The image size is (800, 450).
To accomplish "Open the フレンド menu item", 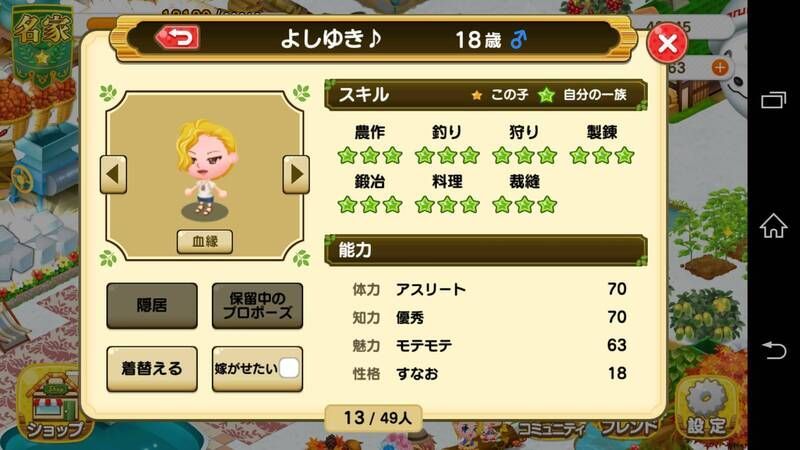I will tap(630, 428).
